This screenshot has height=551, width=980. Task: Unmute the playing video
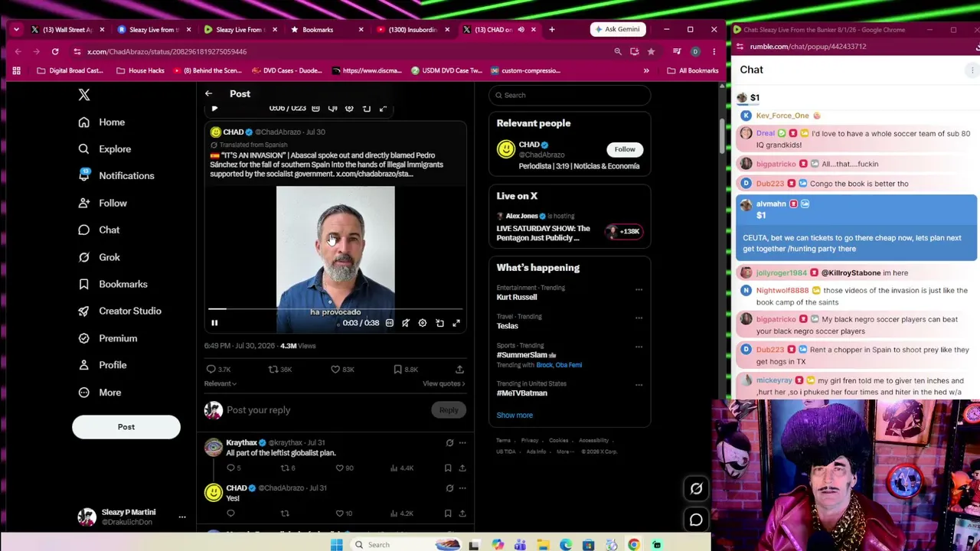(x=406, y=323)
